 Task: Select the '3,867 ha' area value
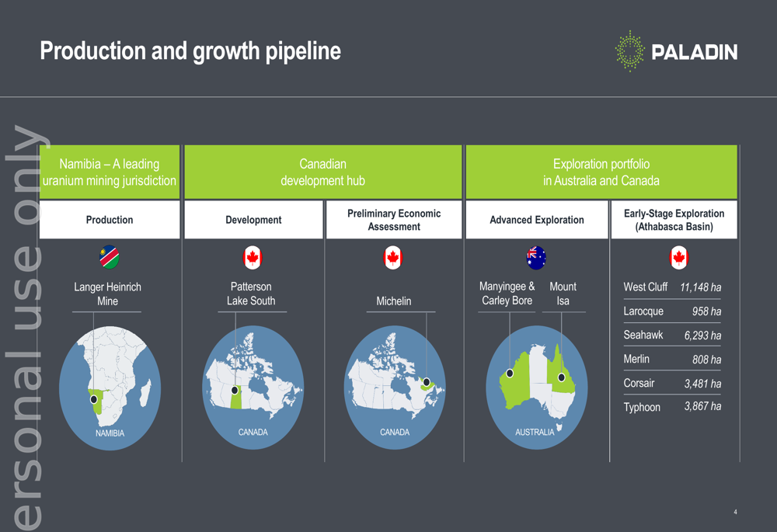[702, 406]
